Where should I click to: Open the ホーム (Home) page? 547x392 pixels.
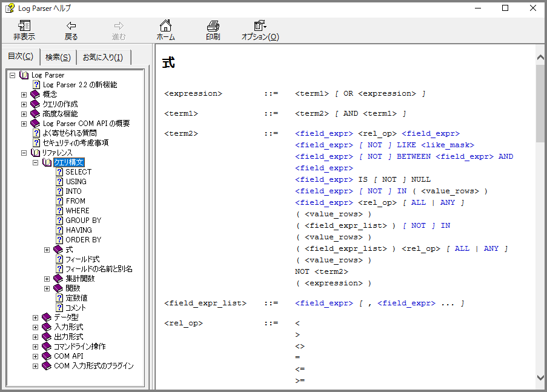click(x=166, y=30)
